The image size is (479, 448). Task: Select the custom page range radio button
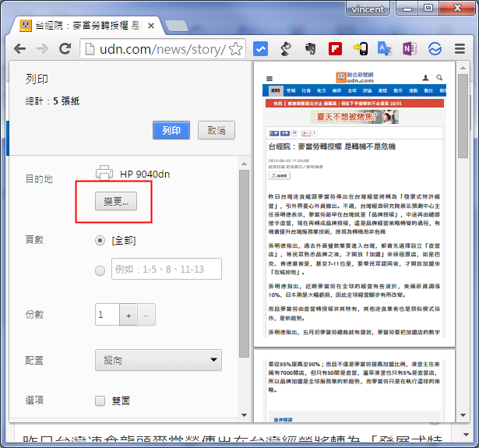click(100, 270)
